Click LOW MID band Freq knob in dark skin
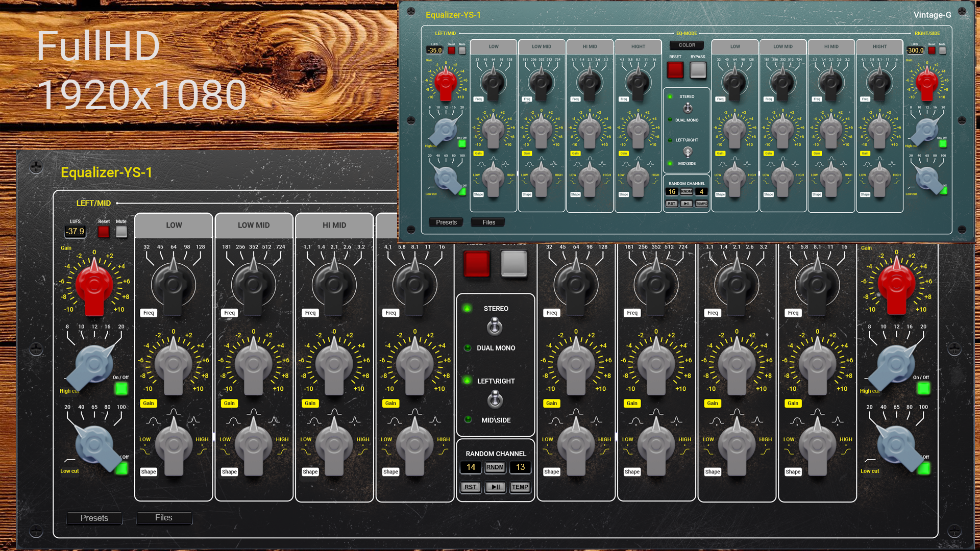980x551 pixels. tap(254, 285)
